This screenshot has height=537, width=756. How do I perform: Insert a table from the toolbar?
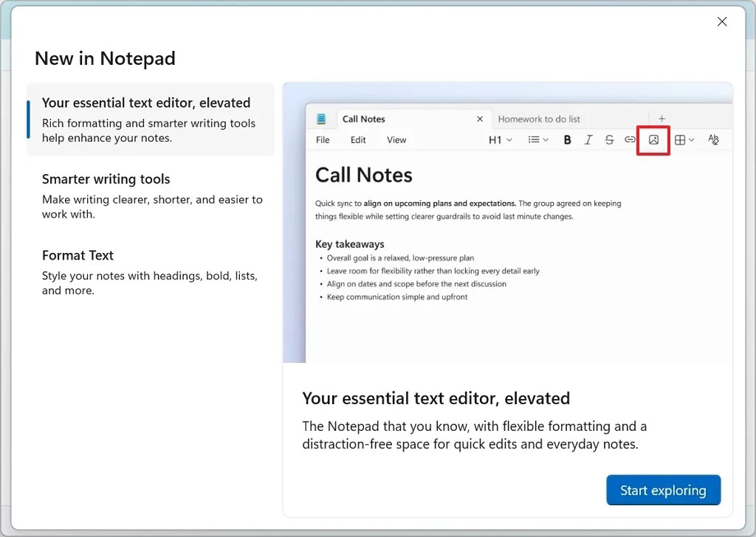click(680, 140)
